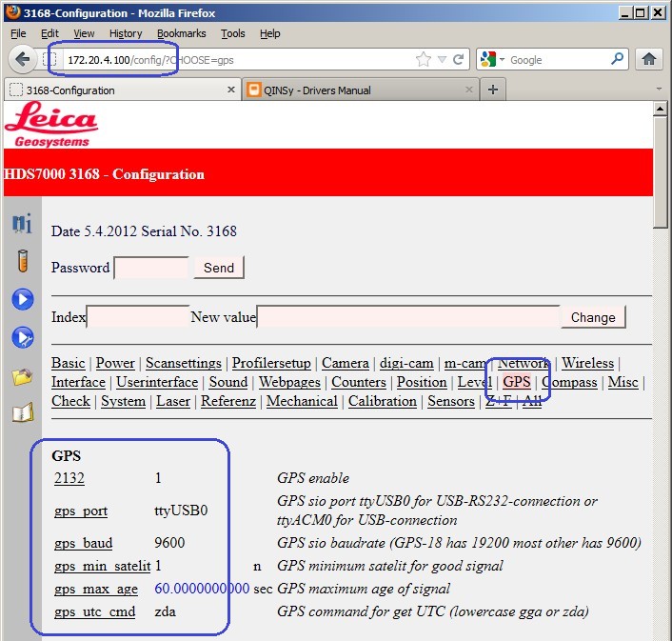Open the Basic settings link

(69, 363)
